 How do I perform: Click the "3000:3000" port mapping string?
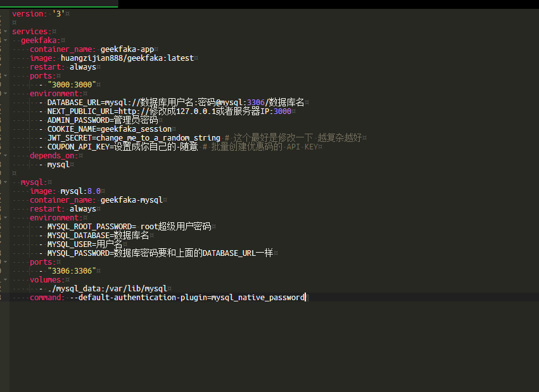coord(71,85)
